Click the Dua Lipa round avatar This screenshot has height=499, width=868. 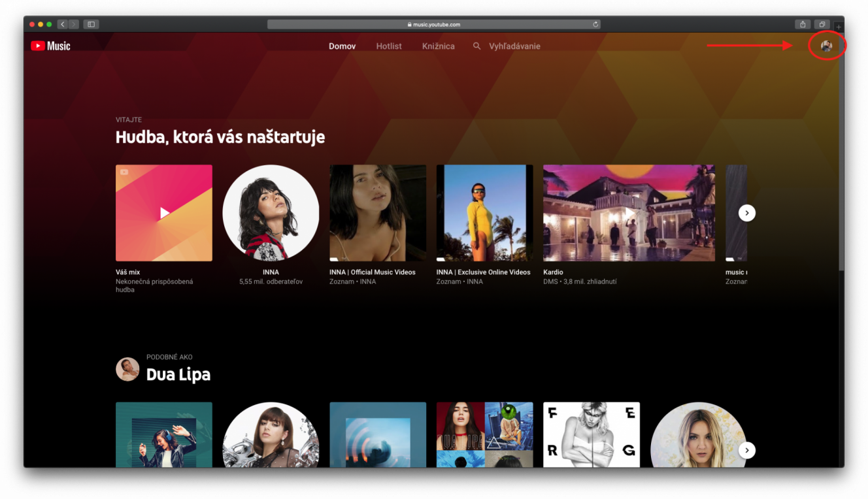(x=127, y=369)
